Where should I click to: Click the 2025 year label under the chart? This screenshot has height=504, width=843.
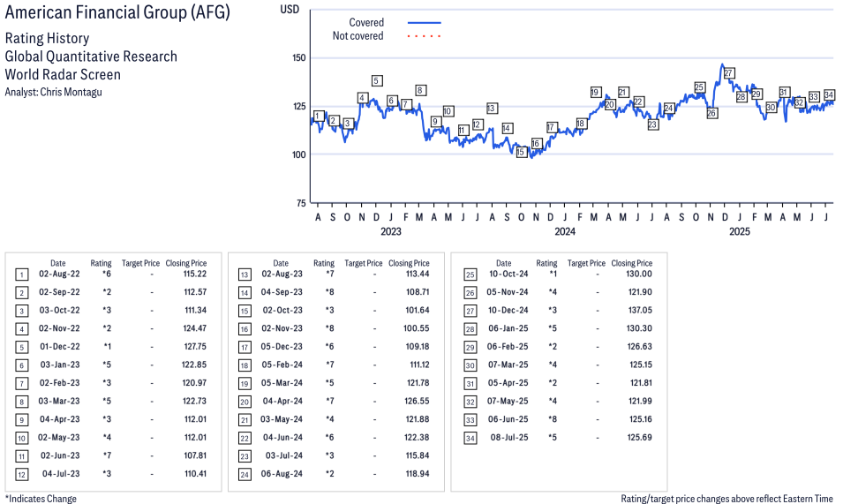pos(739,231)
